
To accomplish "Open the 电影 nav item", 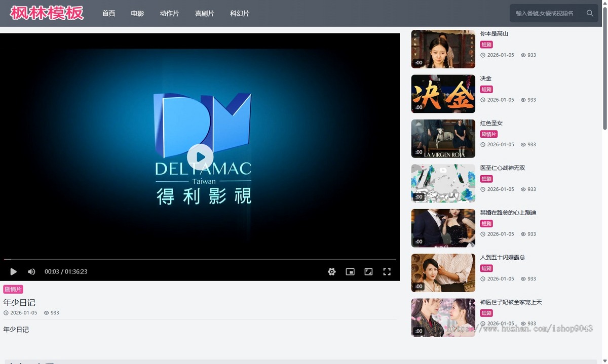I will point(137,13).
